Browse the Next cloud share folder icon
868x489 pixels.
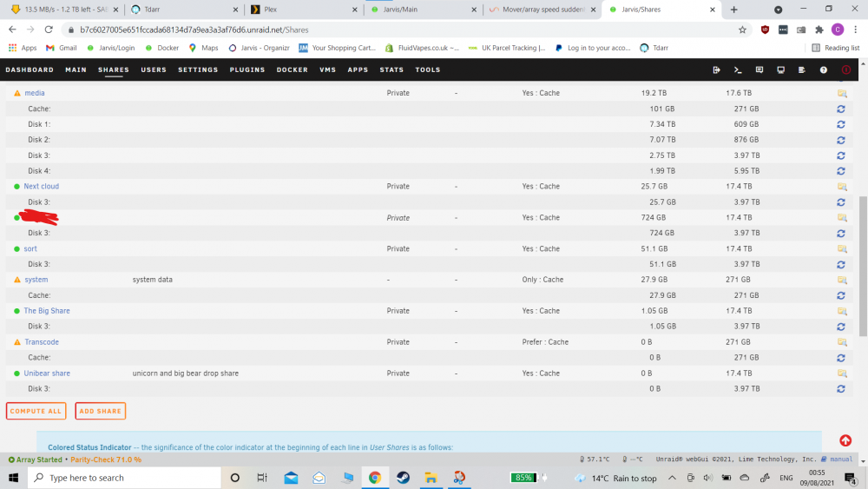pos(842,187)
